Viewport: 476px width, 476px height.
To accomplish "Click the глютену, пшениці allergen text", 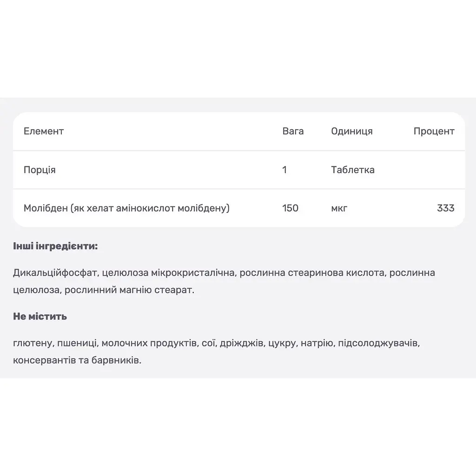I will pyautogui.click(x=55, y=344).
